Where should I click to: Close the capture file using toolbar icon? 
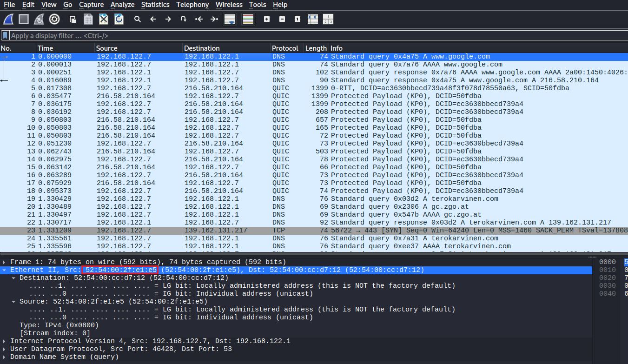(104, 19)
